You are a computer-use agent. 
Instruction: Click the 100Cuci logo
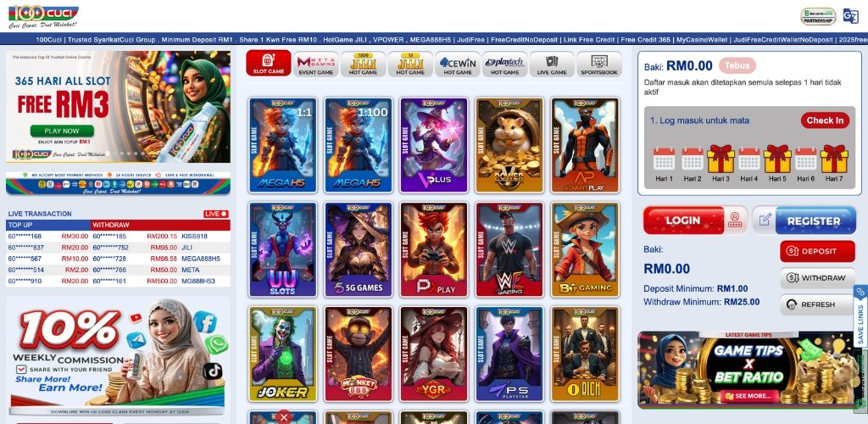coord(43,17)
